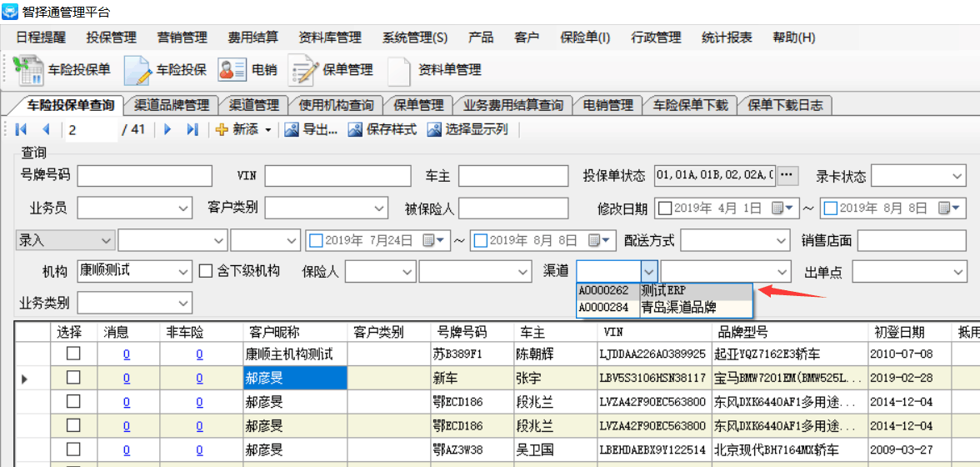Expand 业务员 dropdown

pos(183,208)
